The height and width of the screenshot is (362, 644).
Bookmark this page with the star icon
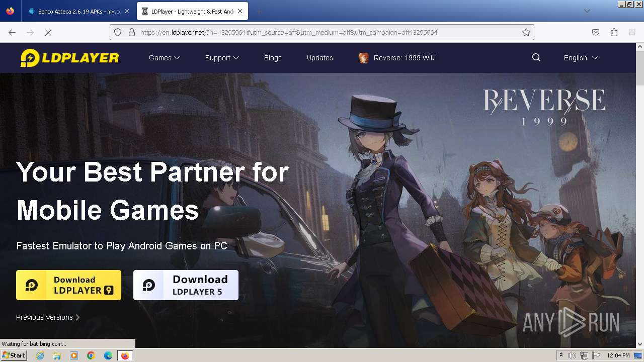(526, 32)
